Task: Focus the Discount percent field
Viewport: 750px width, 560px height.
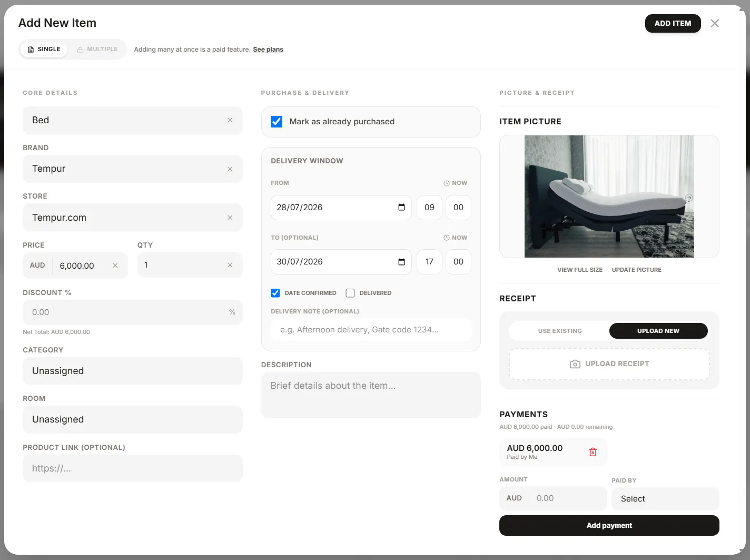Action: click(x=133, y=312)
